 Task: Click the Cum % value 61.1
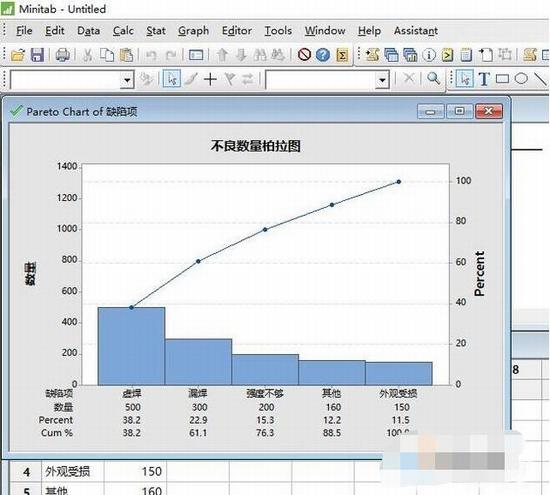198,433
